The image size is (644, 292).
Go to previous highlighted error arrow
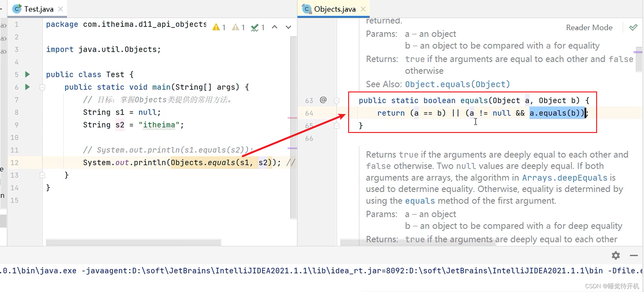coord(274,27)
